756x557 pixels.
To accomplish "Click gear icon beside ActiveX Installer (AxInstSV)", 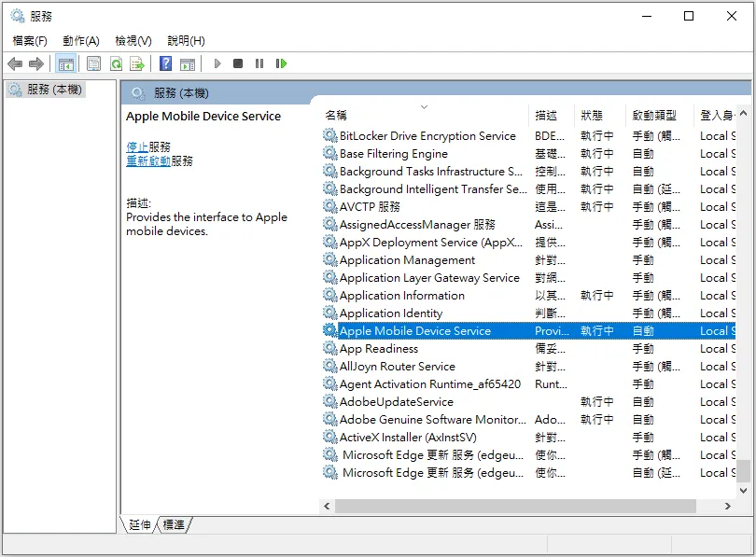I will coord(330,438).
